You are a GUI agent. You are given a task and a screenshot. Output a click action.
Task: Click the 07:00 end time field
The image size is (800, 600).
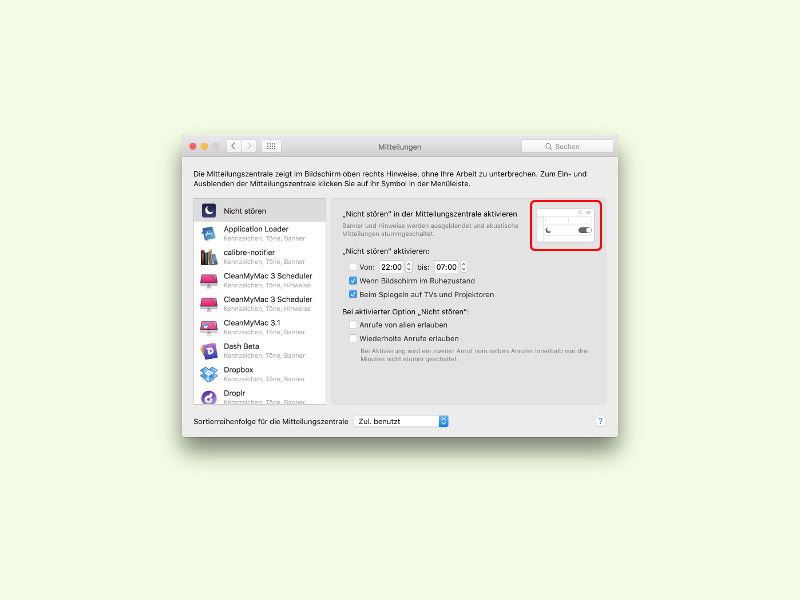point(446,267)
